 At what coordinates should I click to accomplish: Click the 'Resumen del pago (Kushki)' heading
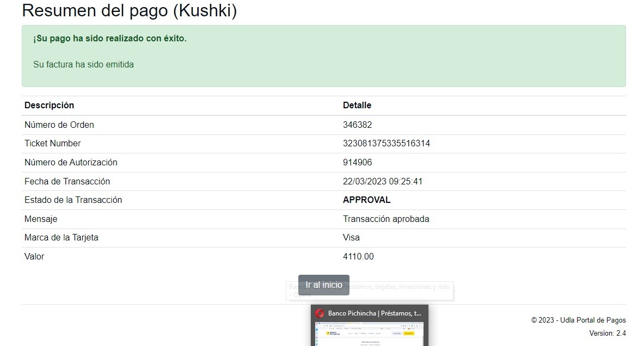point(130,10)
